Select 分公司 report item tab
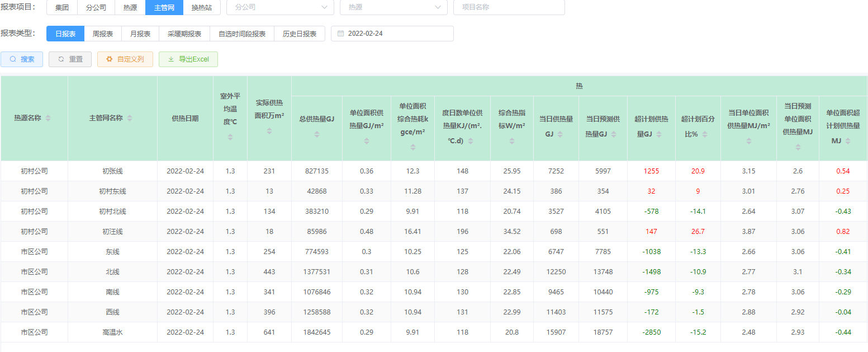868x352 pixels. click(x=96, y=7)
